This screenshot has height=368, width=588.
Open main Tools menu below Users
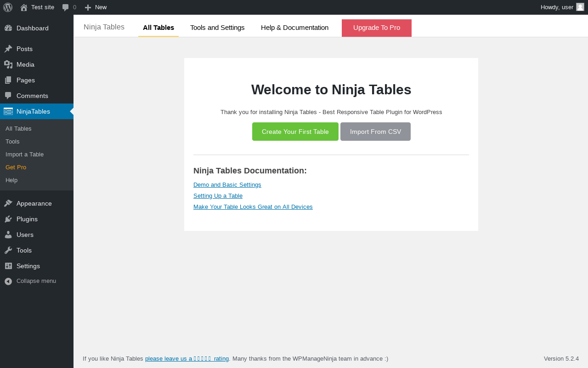tap(37, 250)
